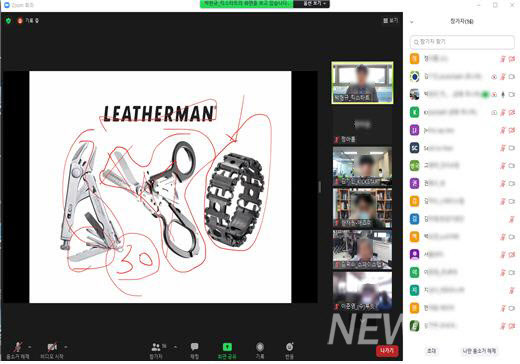Open audio options arrow beside microphone
This screenshot has height=364, width=520.
point(30,347)
